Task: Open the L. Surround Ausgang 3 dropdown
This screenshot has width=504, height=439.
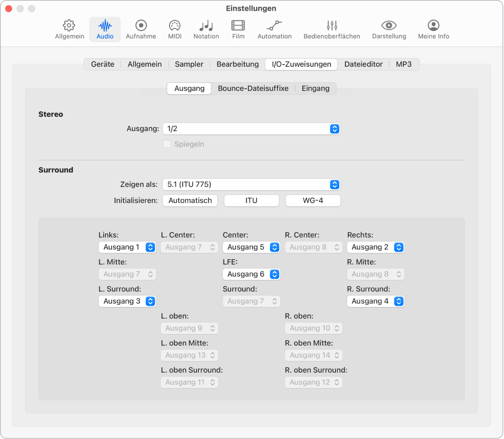Action: point(127,301)
